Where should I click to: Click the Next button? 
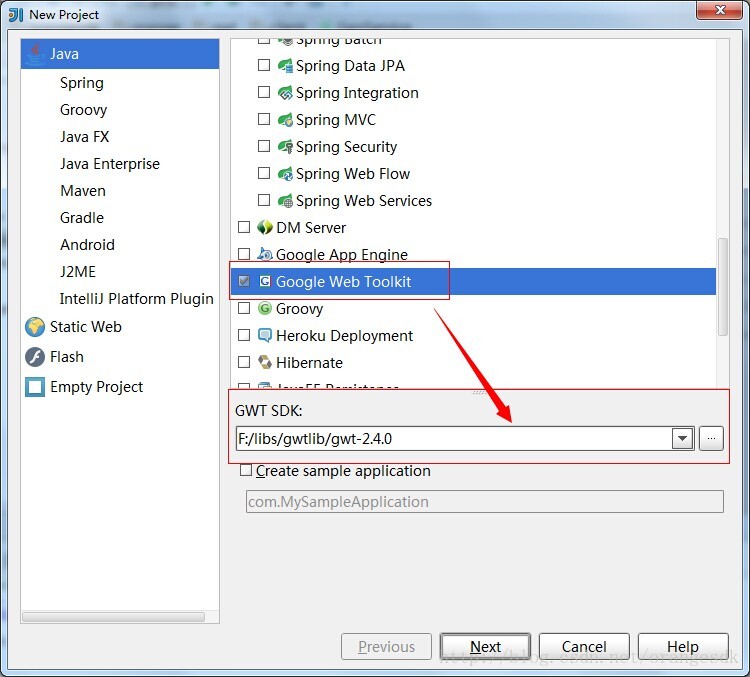click(485, 646)
